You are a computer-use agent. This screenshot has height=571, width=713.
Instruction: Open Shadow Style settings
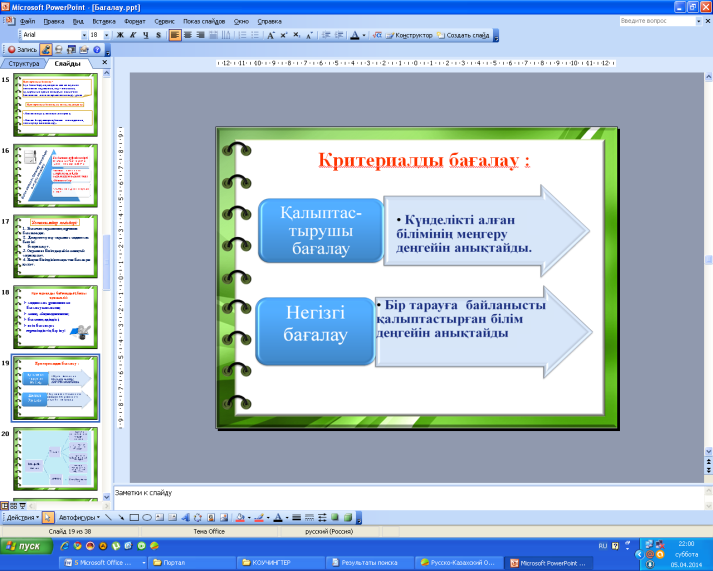335,517
